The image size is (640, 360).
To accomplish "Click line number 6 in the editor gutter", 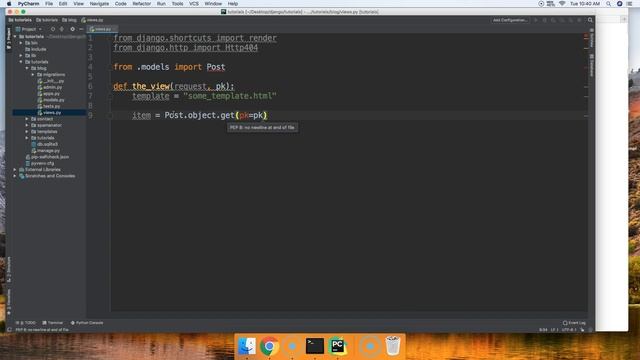I will [x=90, y=86].
